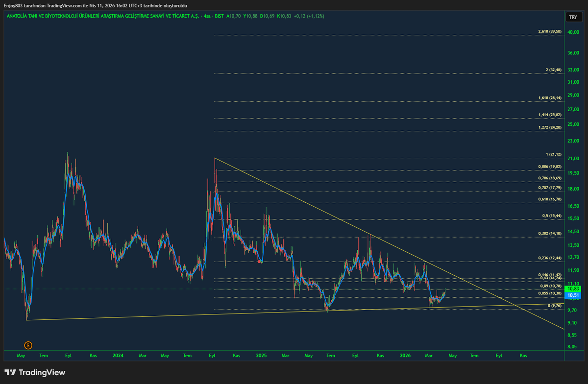Click the 19,50 price axis label
Image resolution: width=588 pixels, height=384 pixels.
click(573, 173)
